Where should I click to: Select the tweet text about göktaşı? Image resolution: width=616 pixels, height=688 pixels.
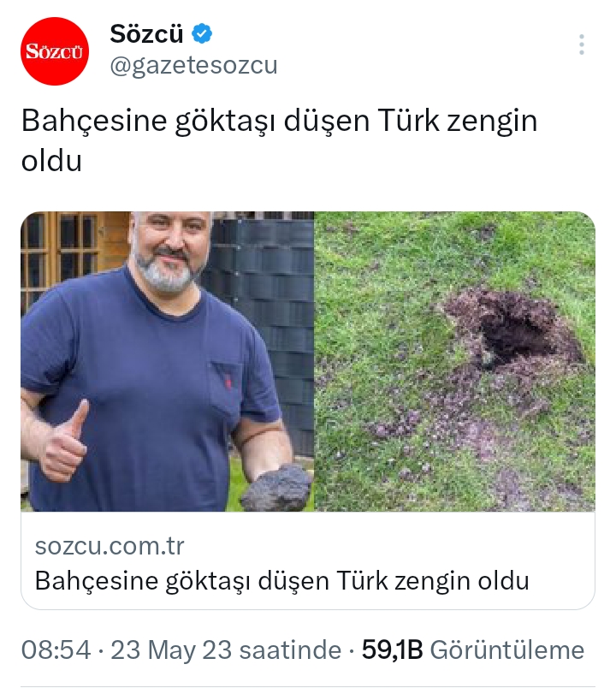(279, 140)
